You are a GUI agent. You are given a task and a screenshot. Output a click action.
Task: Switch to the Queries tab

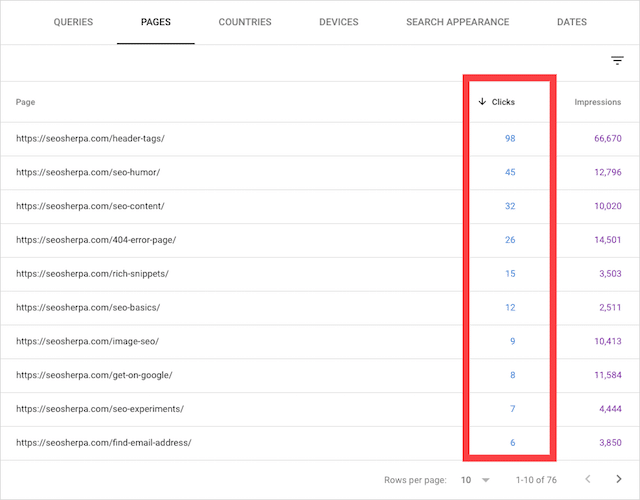[x=73, y=22]
